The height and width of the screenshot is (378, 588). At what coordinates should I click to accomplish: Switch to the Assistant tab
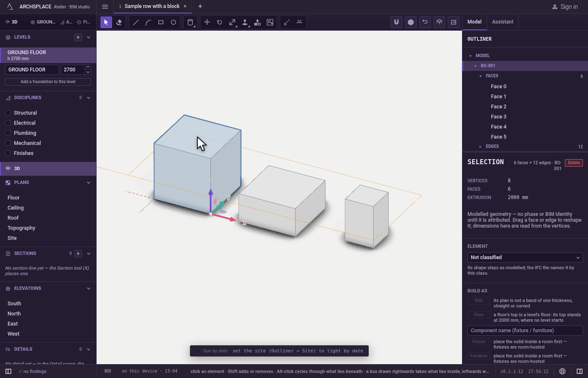[x=503, y=22]
